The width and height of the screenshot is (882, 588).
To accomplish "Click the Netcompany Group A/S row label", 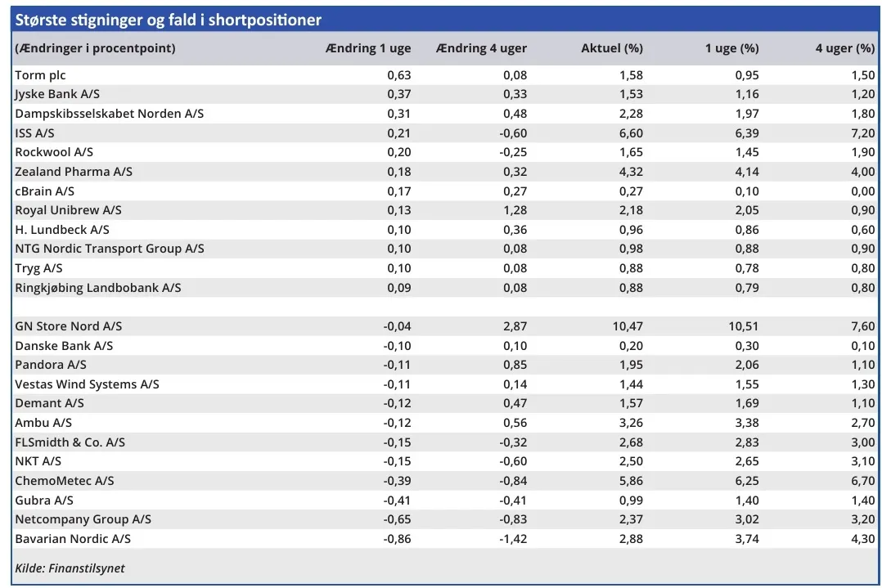I will point(83,519).
